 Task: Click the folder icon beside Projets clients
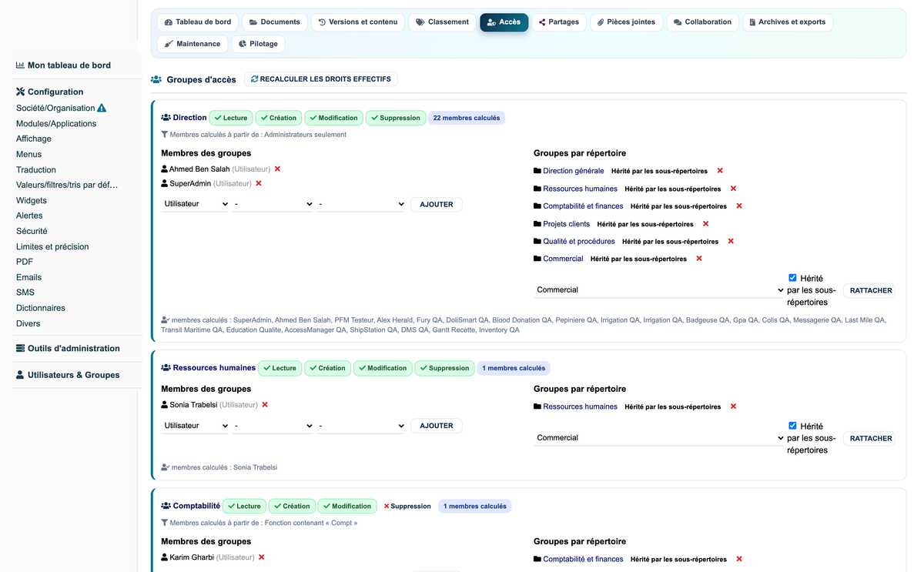pos(537,224)
